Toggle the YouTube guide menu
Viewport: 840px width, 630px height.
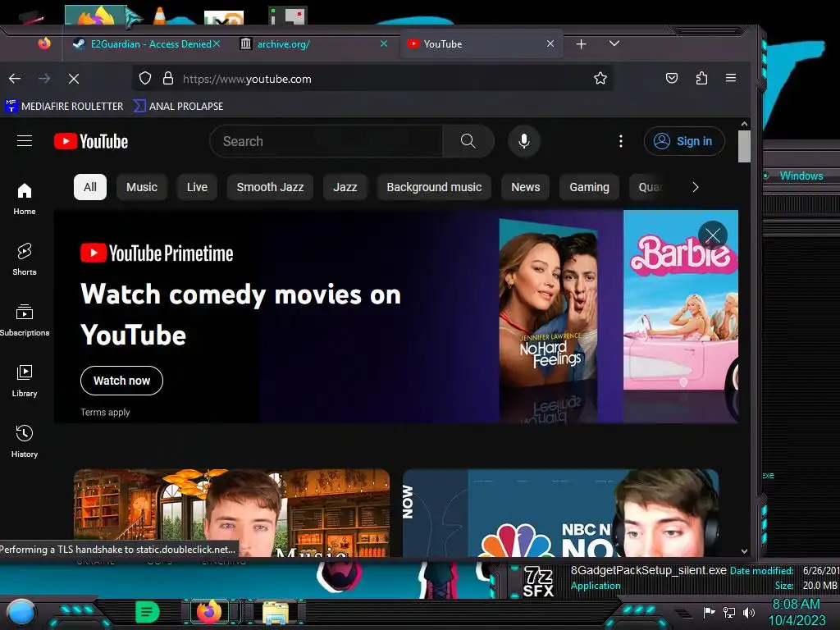point(25,141)
